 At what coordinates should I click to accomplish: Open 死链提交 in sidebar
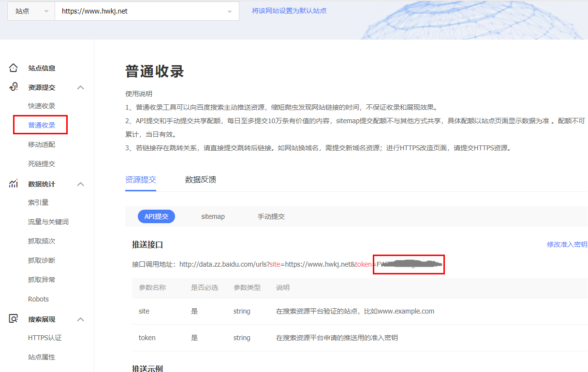[x=42, y=164]
